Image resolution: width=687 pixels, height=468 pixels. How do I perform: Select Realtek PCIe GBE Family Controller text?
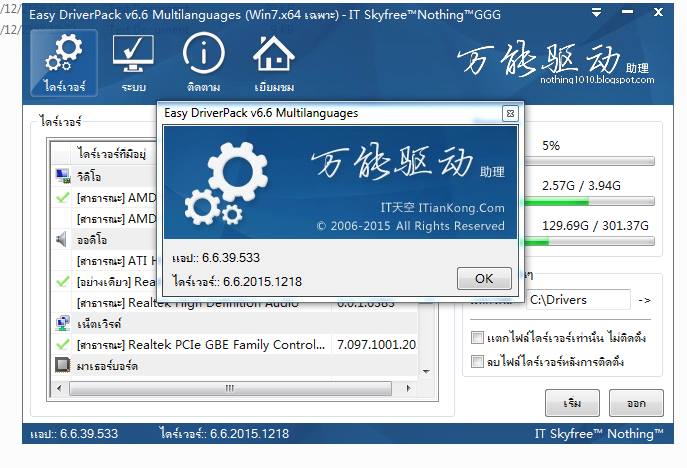[x=201, y=345]
